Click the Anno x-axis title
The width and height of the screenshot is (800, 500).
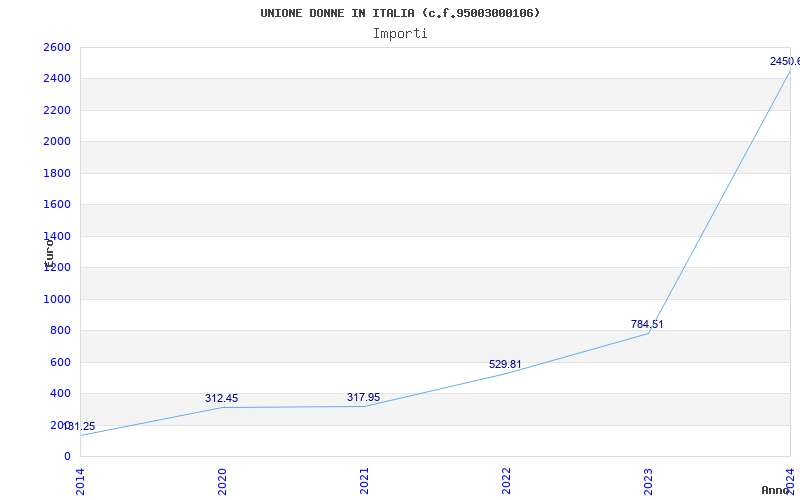coord(774,490)
